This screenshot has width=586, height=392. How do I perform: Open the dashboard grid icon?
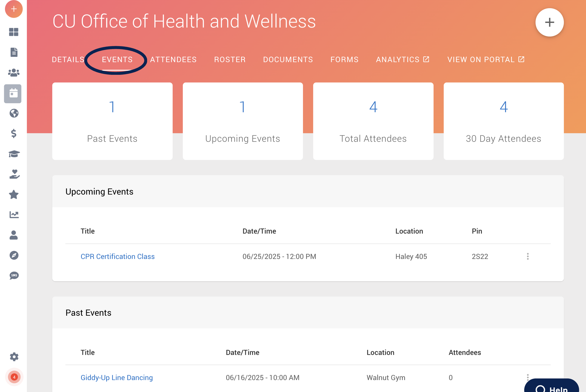pos(14,32)
